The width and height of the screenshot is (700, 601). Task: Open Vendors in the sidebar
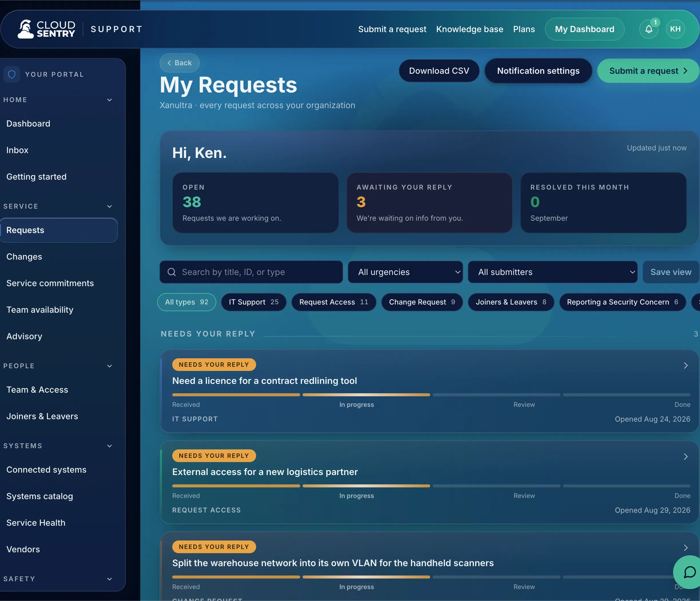23,549
